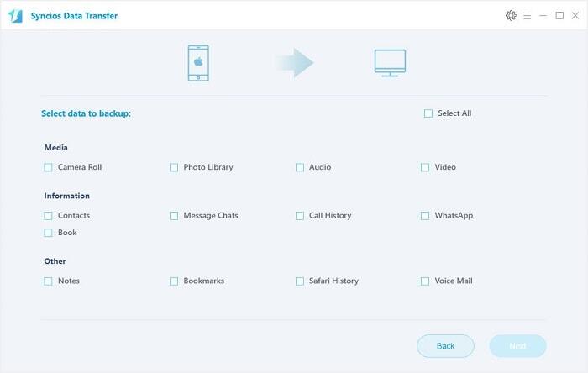This screenshot has width=588, height=373.
Task: Click the Next button
Action: (x=517, y=346)
